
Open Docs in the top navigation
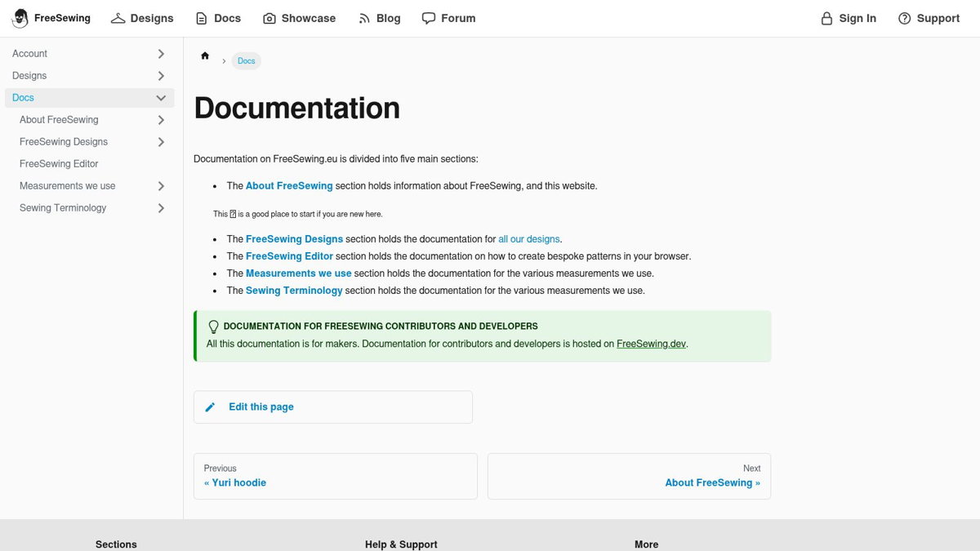click(x=227, y=18)
